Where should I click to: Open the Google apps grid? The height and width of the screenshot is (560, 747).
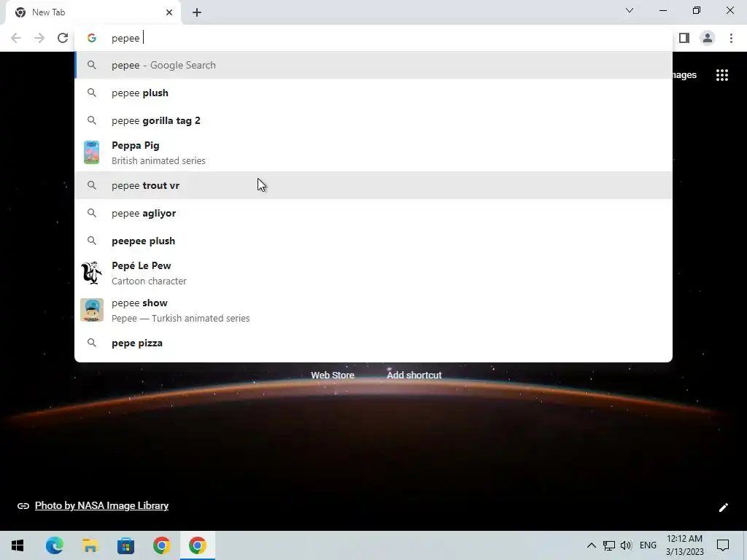point(722,75)
